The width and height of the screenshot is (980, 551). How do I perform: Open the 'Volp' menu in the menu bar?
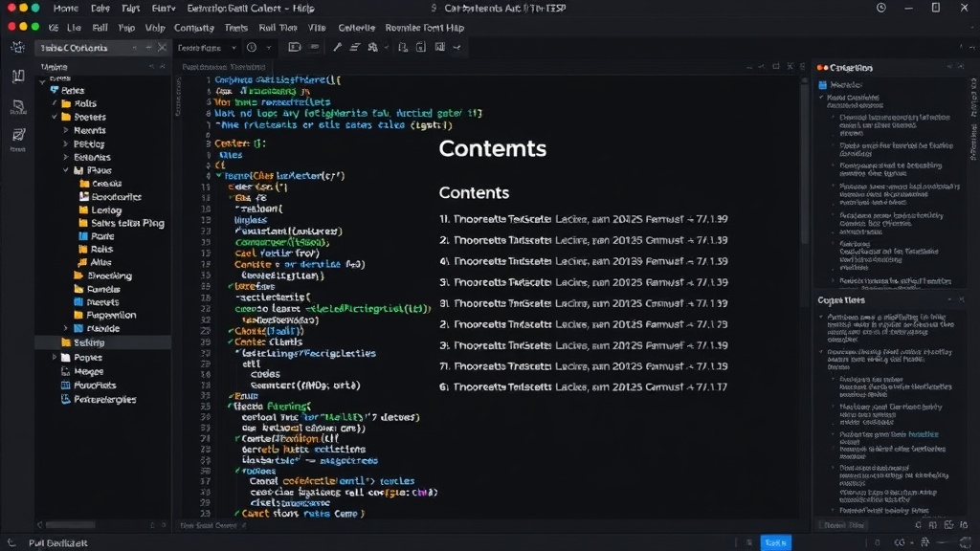click(155, 28)
